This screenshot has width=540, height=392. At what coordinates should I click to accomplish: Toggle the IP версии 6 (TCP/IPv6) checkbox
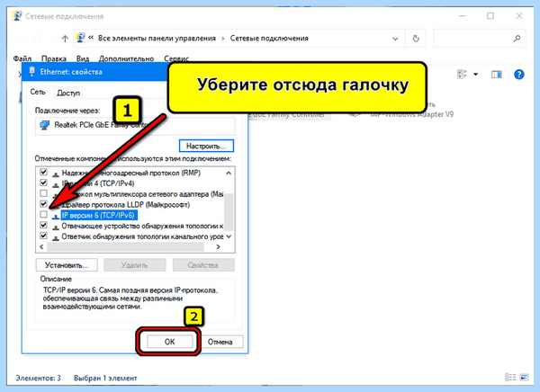43,215
